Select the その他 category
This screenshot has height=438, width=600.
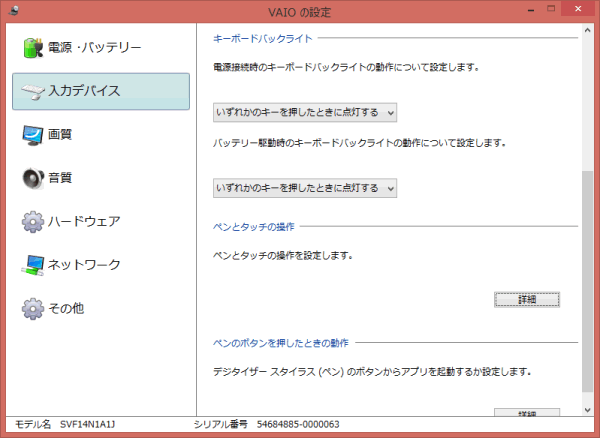pos(101,309)
